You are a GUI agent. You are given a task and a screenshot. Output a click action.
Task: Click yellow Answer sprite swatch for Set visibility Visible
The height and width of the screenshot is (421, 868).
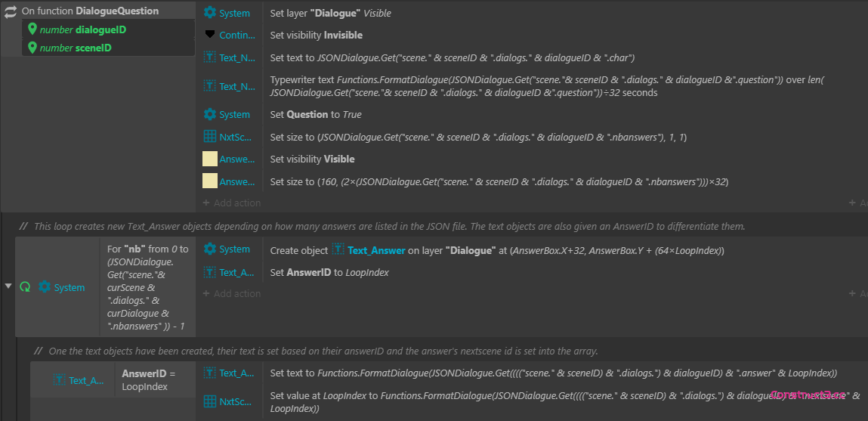click(x=210, y=159)
